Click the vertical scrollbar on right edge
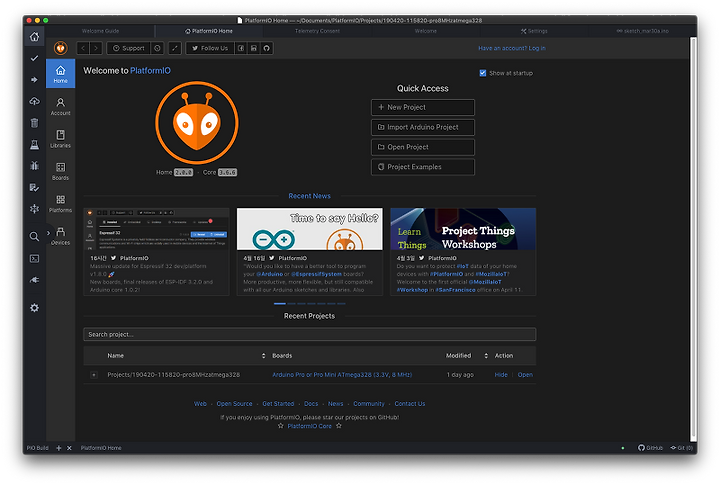 pos(693,239)
